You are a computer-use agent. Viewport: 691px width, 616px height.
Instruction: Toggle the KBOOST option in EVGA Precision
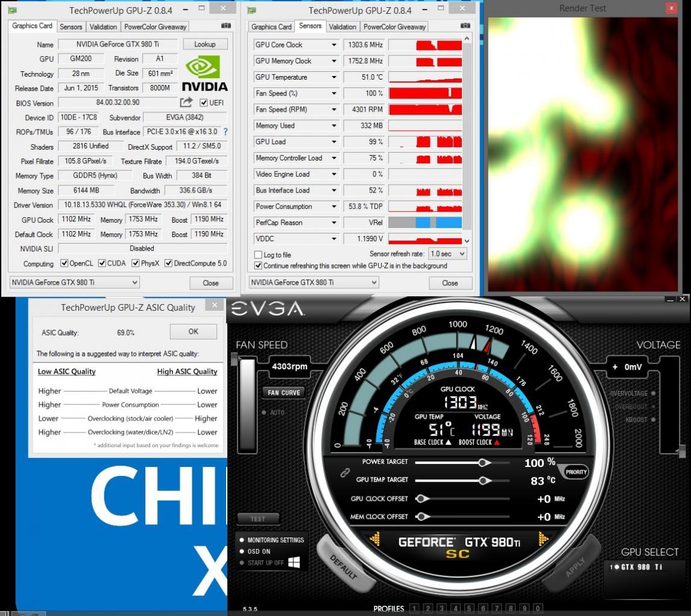pos(653,419)
